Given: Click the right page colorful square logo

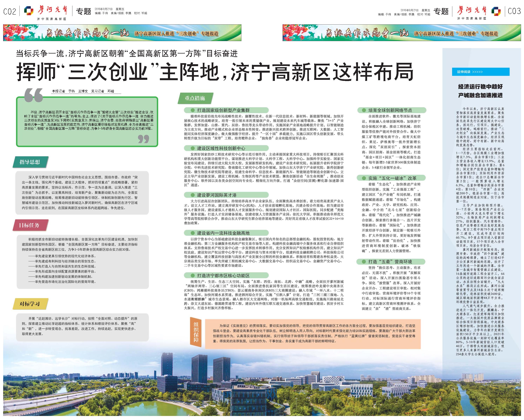Looking at the screenshot, I should click(x=496, y=11).
